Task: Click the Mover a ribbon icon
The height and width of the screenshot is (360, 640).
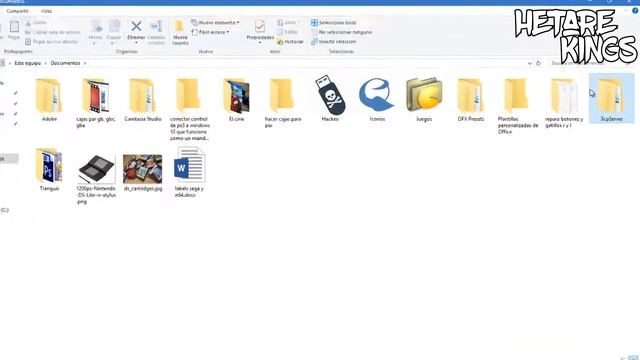Action: 96,27
